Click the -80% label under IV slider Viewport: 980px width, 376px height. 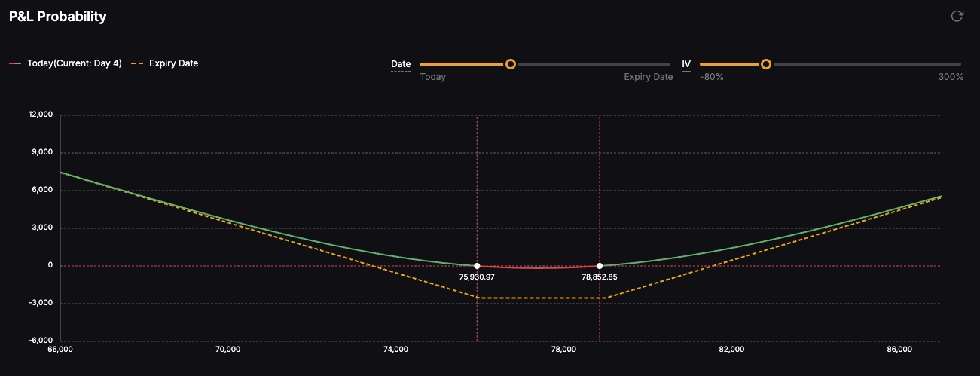pyautogui.click(x=712, y=77)
